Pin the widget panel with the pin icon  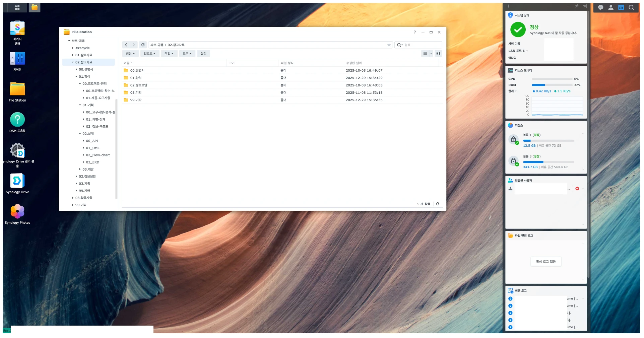[577, 6]
